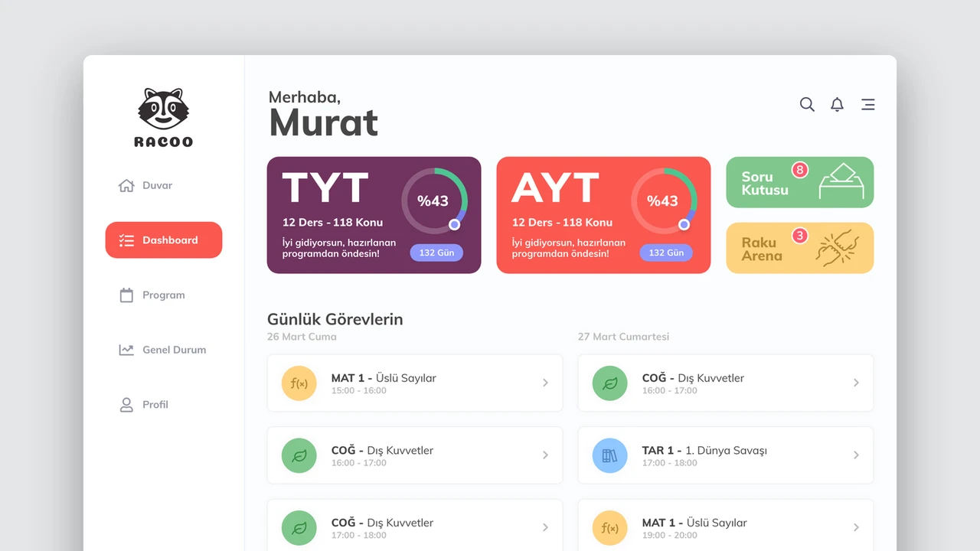Click the 132 Gün badge on TYT card
980x551 pixels.
pos(436,253)
